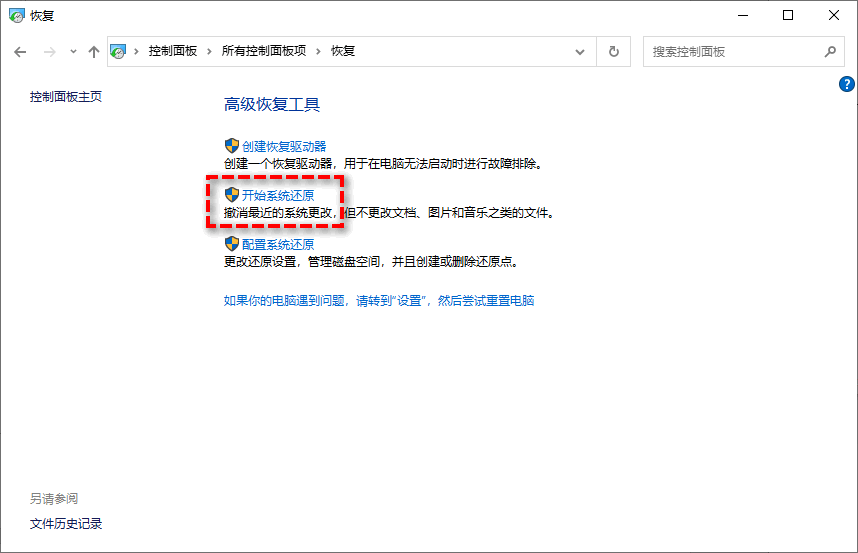This screenshot has height=553, width=858.
Task: Open Help via the blue question mark
Action: click(847, 85)
